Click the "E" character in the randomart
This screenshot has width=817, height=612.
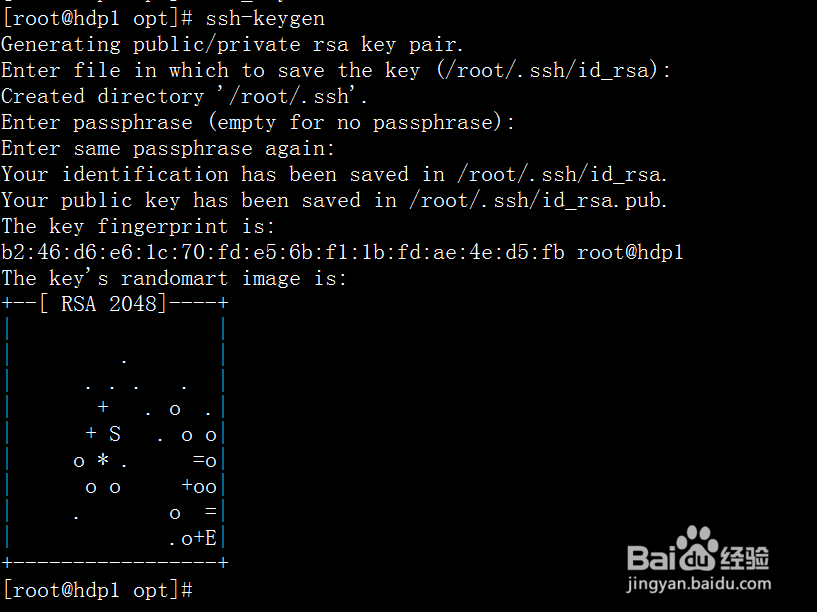click(211, 538)
